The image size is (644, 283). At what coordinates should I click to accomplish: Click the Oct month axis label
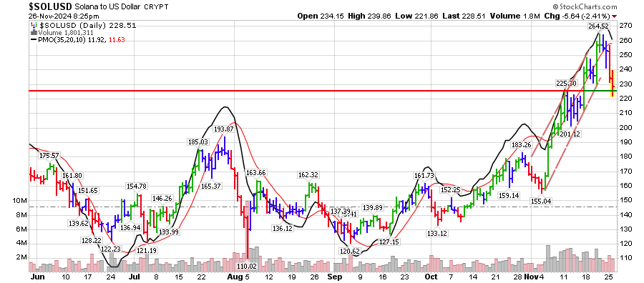click(x=431, y=277)
